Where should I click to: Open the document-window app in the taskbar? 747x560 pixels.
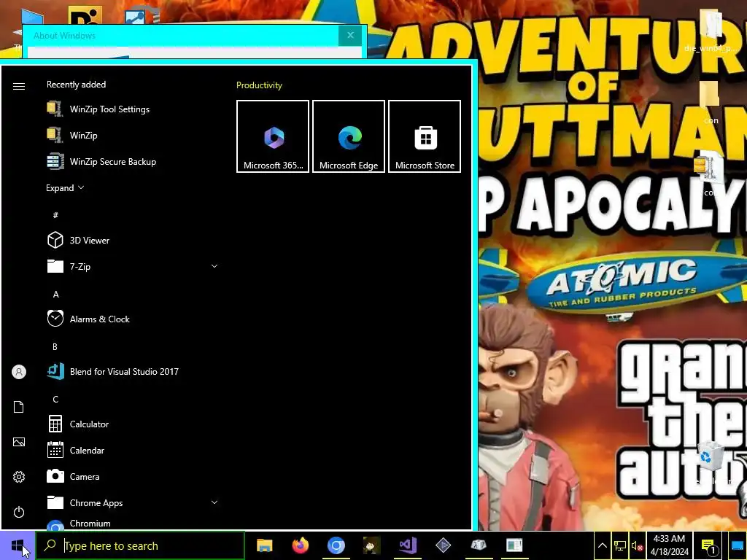(514, 545)
